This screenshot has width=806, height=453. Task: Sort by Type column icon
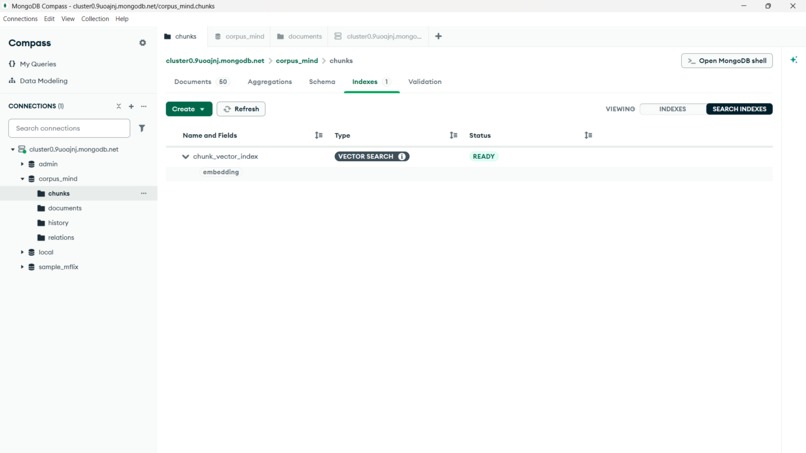point(453,135)
